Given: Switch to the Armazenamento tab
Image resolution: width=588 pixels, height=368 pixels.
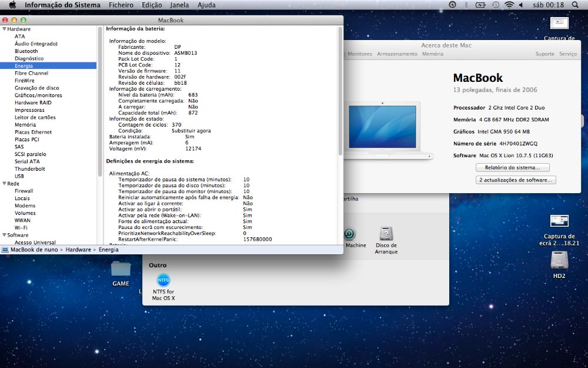Looking at the screenshot, I should 397,54.
